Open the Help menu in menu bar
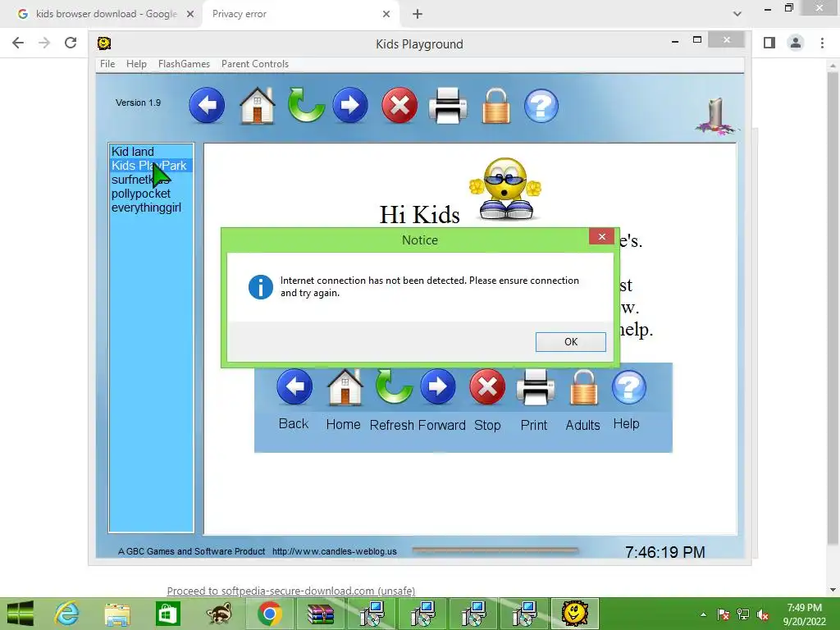 [136, 64]
